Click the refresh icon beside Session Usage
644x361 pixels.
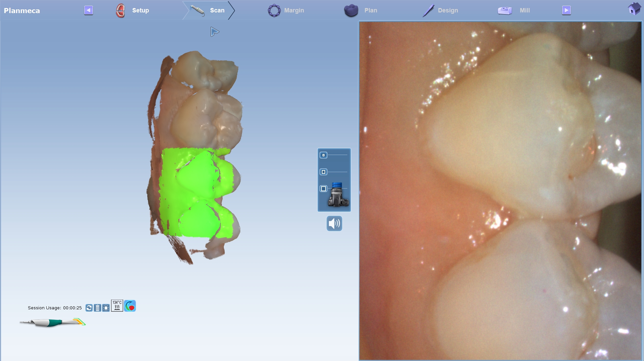[89, 308]
